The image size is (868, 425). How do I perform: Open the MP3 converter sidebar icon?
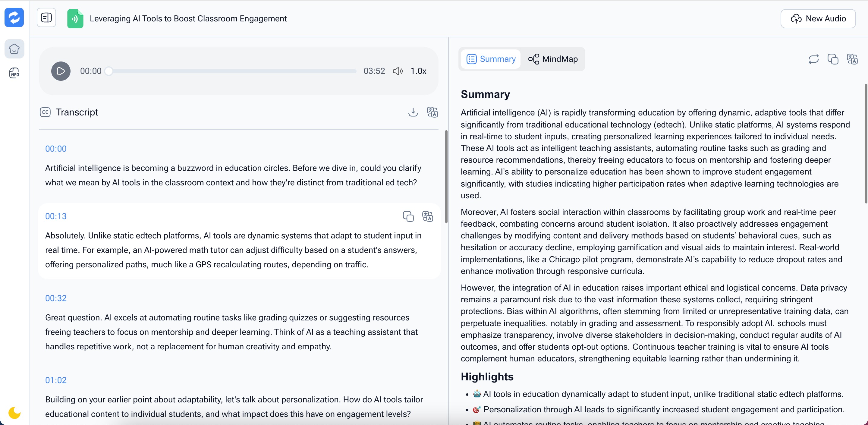(14, 73)
